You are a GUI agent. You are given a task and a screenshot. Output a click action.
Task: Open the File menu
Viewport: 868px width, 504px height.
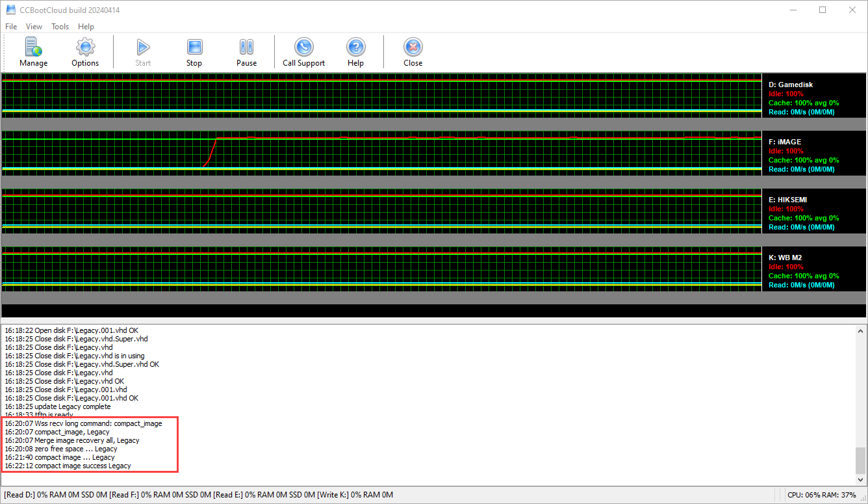[x=10, y=27]
